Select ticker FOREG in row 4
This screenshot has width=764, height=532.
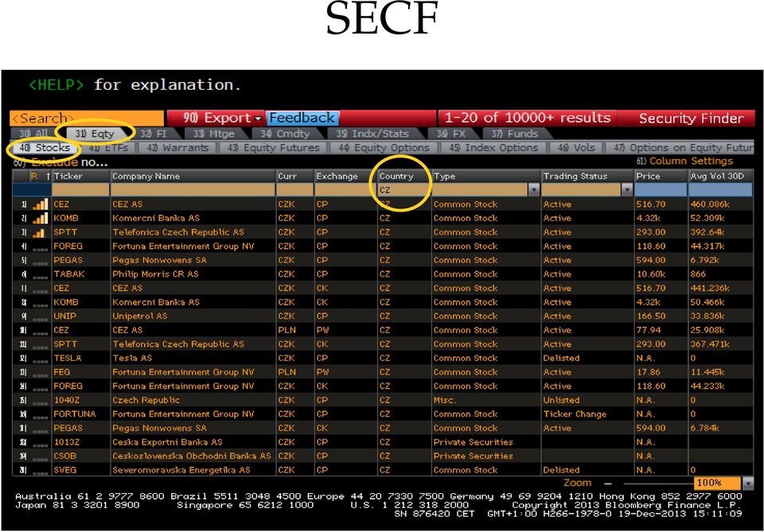click(x=68, y=247)
